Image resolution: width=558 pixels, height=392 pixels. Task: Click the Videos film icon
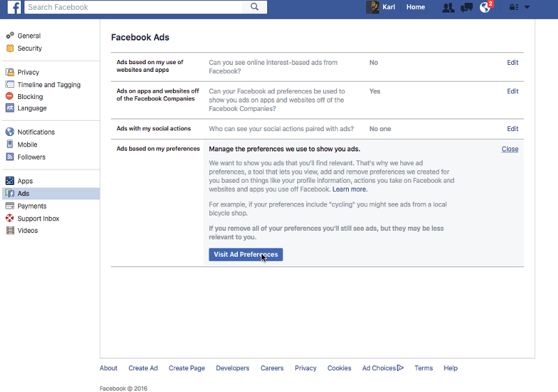[x=10, y=230]
